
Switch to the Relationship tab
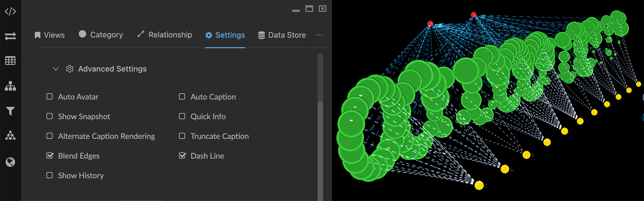click(165, 35)
